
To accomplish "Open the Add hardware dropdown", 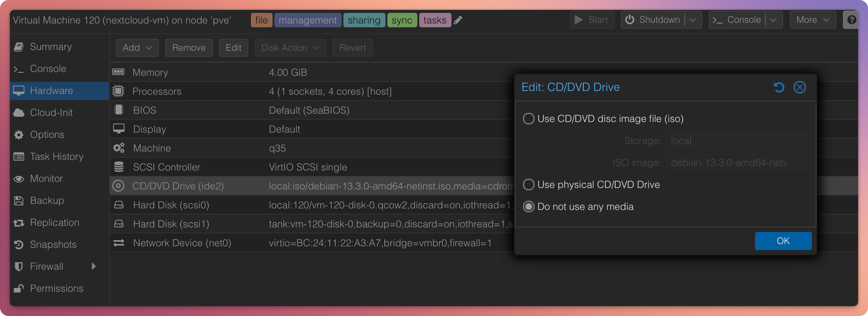I will coord(137,48).
